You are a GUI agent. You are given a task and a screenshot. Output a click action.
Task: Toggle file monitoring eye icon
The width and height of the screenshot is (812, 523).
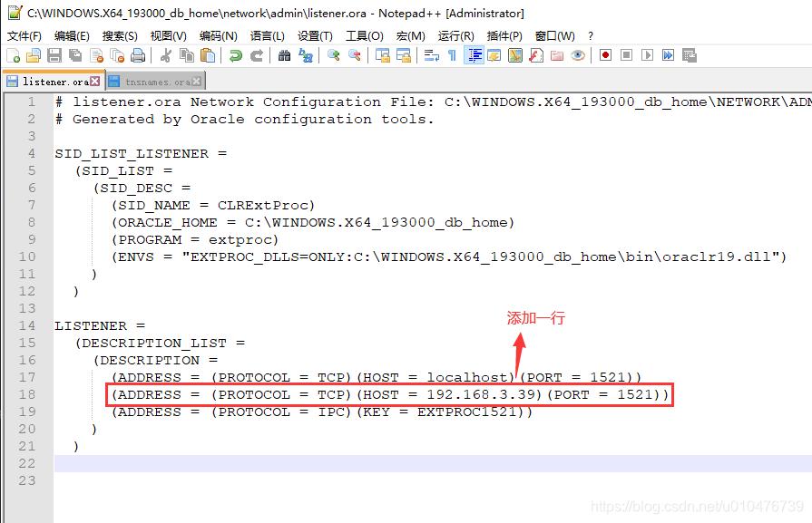pyautogui.click(x=578, y=55)
